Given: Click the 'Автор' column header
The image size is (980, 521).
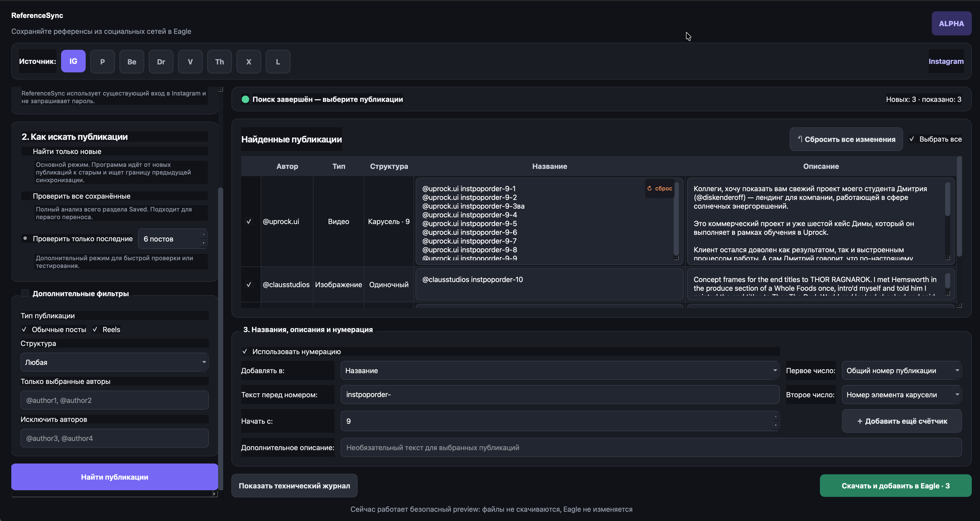Looking at the screenshot, I should (x=287, y=166).
